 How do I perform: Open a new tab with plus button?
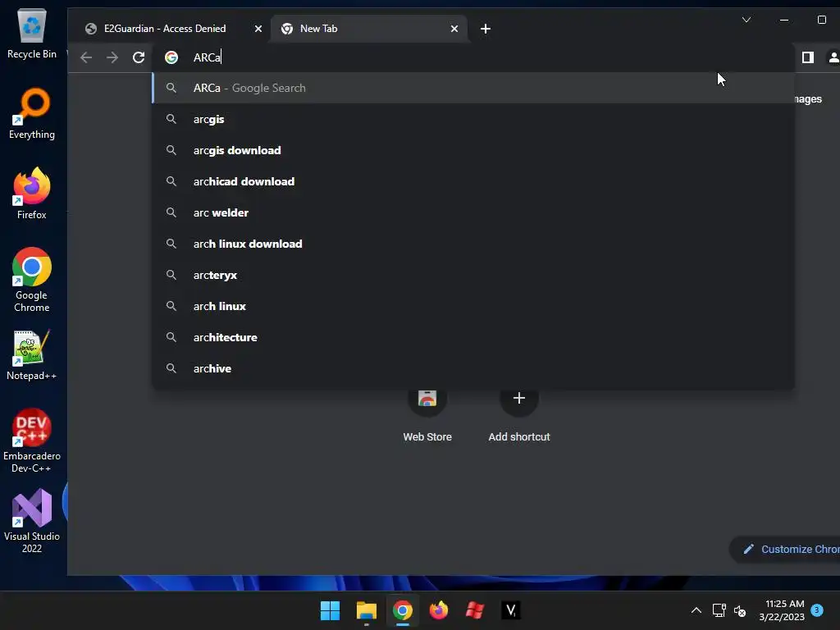tap(486, 29)
